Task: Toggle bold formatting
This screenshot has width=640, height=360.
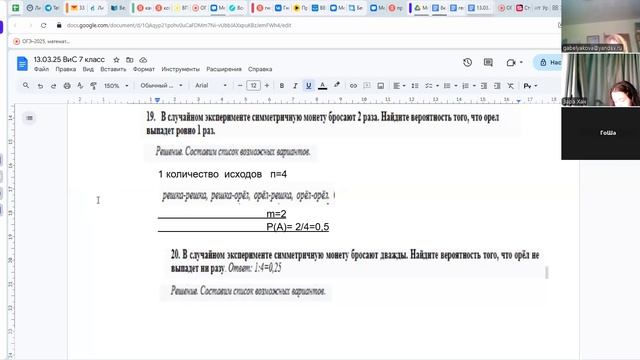Action: pyautogui.click(x=282, y=86)
